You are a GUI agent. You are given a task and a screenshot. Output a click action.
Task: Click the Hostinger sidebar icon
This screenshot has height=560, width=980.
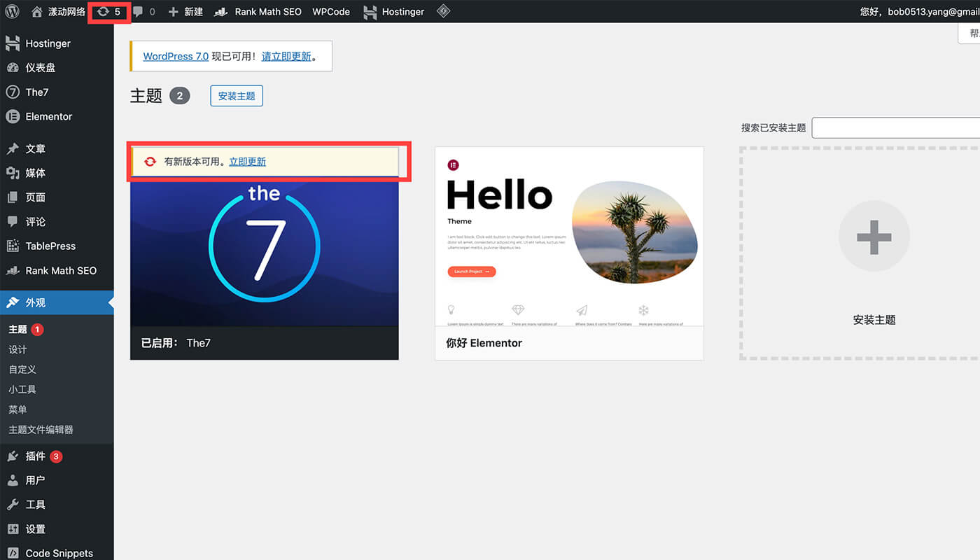[13, 43]
